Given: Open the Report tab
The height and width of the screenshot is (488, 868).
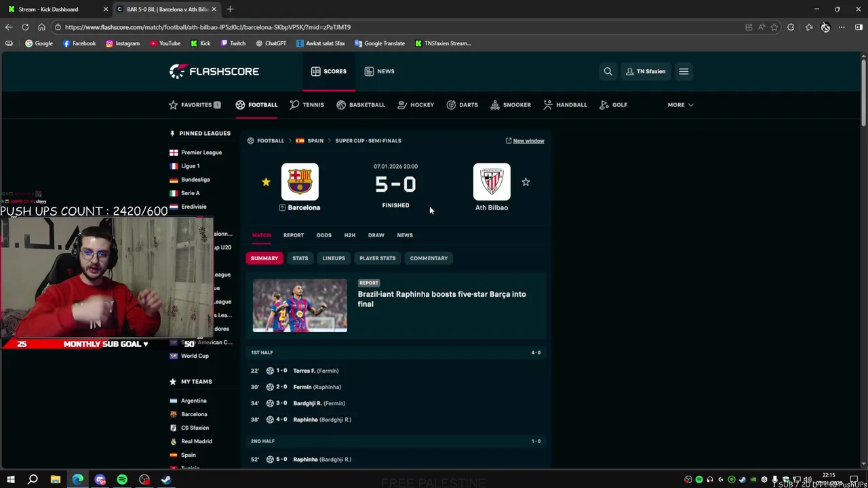Looking at the screenshot, I should coord(294,235).
